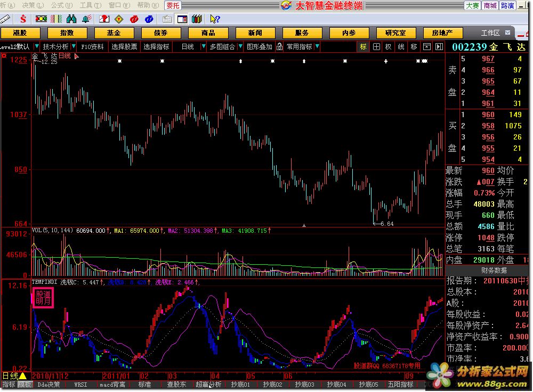The image size is (533, 392).
Task: Switch to the 抄底03 indicator tab
Action: [304, 385]
